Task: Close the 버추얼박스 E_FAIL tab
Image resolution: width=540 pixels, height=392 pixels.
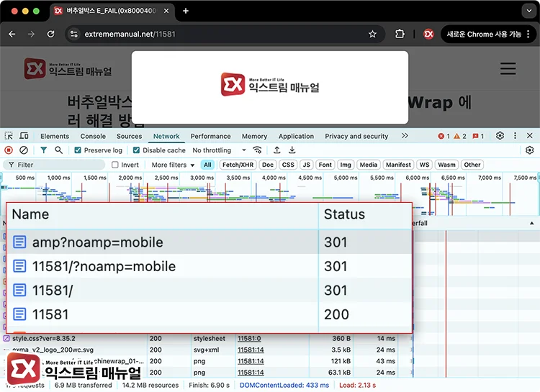Action: 166,11
